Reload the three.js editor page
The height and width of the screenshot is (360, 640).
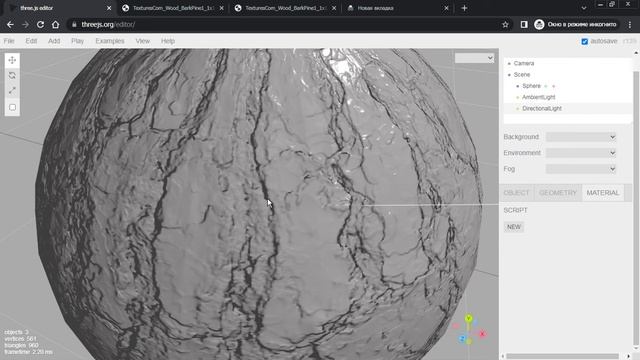[x=40, y=24]
